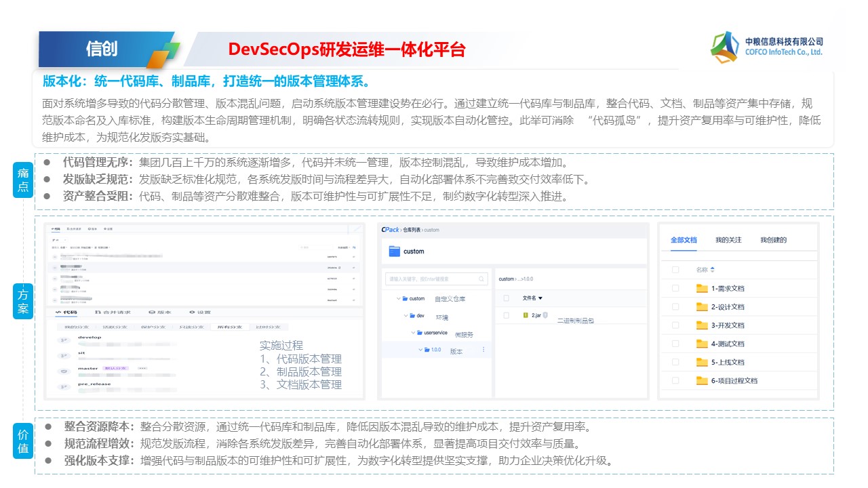Click the COFCO InfoTech logo
Viewport: 868px width, 488px height.
pyautogui.click(x=724, y=46)
